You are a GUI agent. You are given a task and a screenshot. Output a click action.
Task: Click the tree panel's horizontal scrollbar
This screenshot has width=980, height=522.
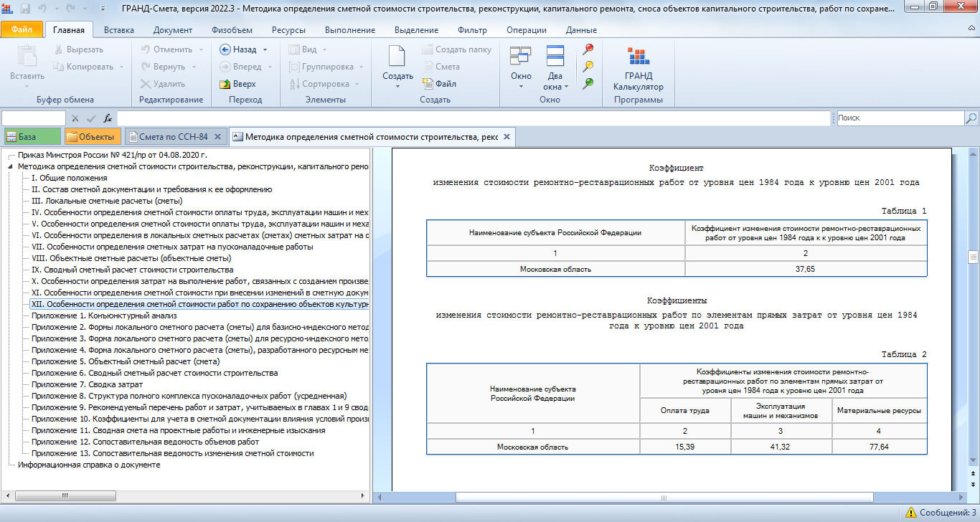[x=65, y=497]
